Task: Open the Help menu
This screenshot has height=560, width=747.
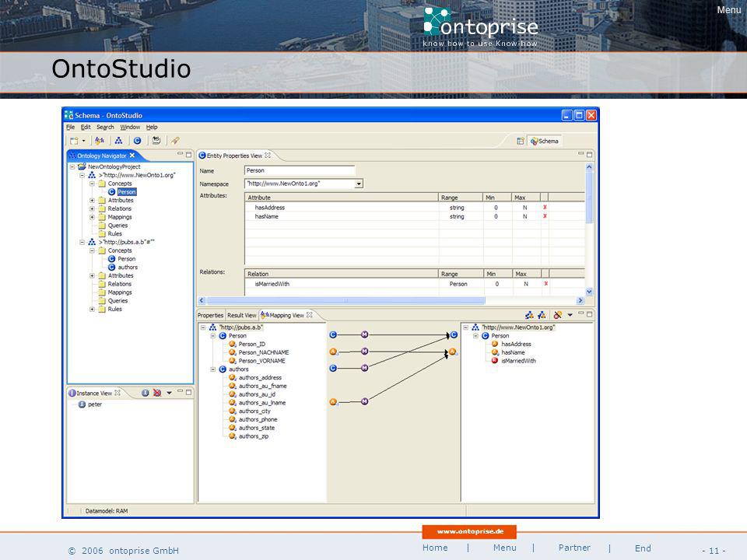Action: click(152, 127)
